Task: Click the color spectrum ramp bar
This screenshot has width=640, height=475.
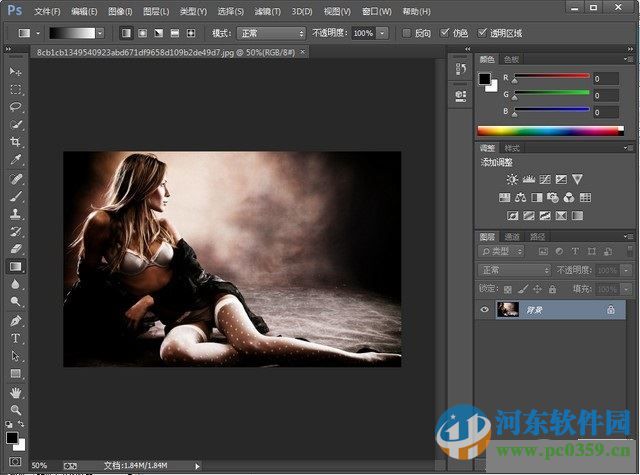Action: pos(549,130)
